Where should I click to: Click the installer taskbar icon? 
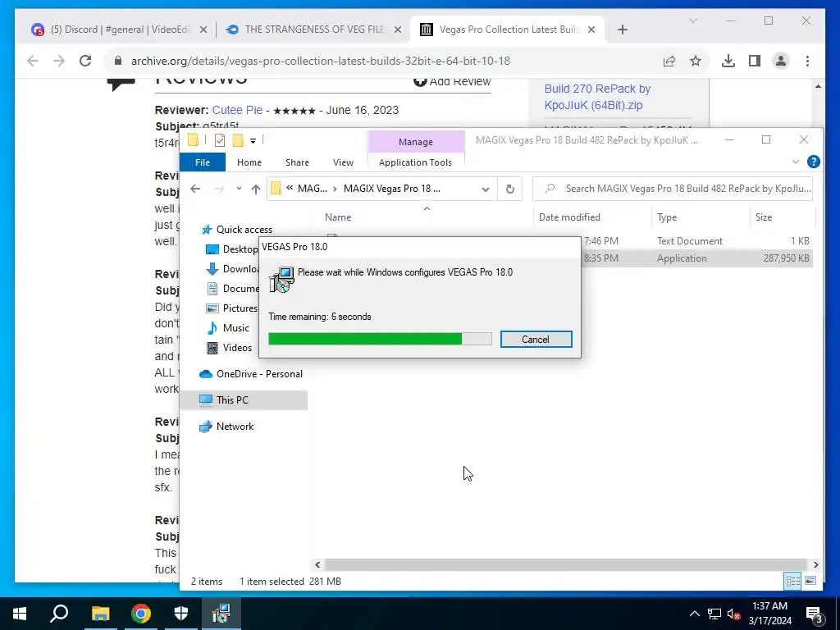[x=221, y=614]
